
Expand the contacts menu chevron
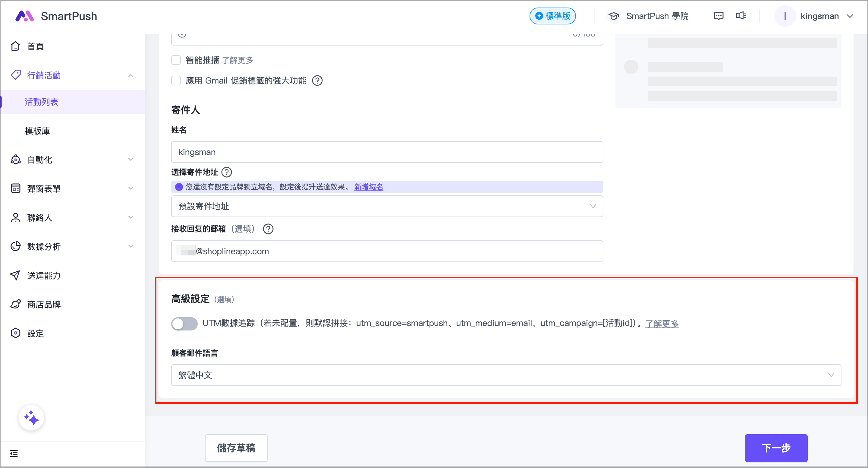[x=131, y=217]
